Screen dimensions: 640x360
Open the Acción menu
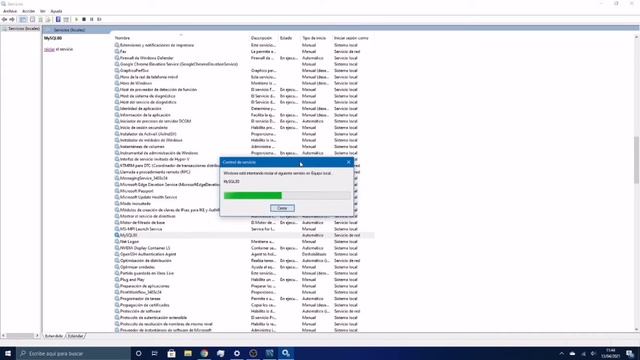coord(28,11)
